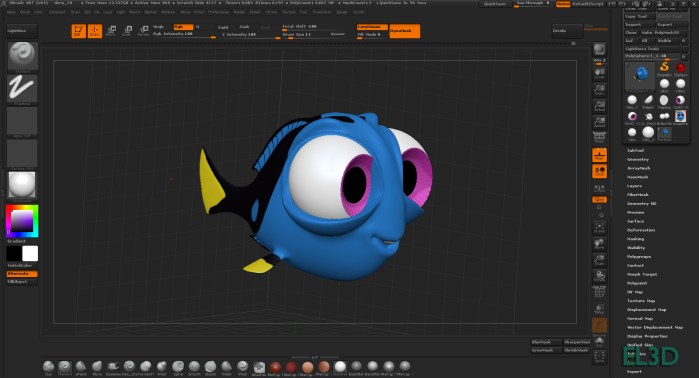Screen dimensions: 699x378
Task: Open the Document menu
Action: [x=57, y=12]
